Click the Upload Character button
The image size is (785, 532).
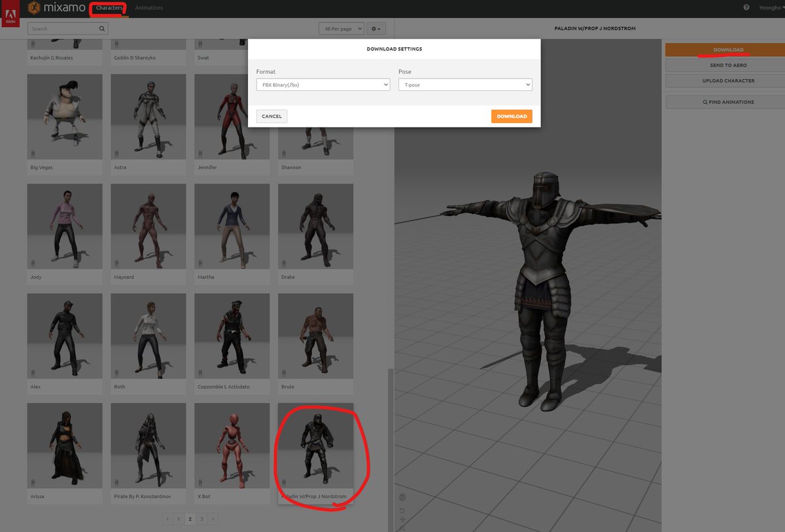click(725, 81)
